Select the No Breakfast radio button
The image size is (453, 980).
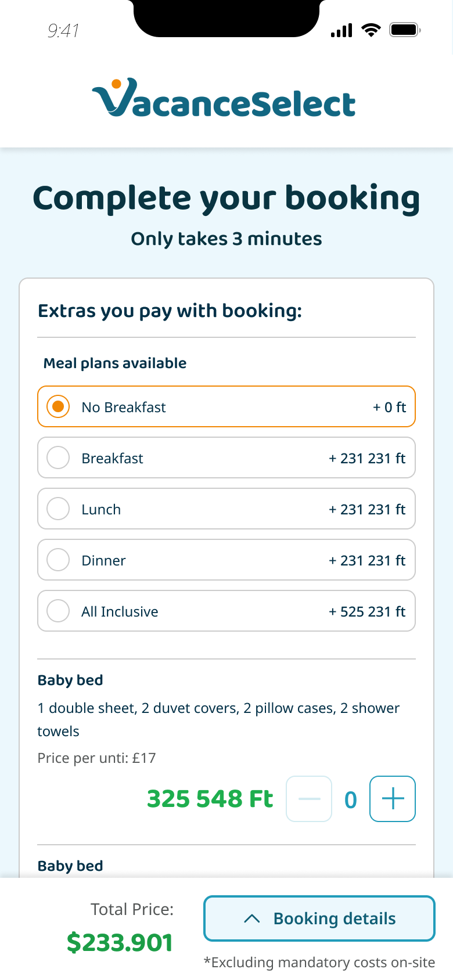tap(58, 406)
